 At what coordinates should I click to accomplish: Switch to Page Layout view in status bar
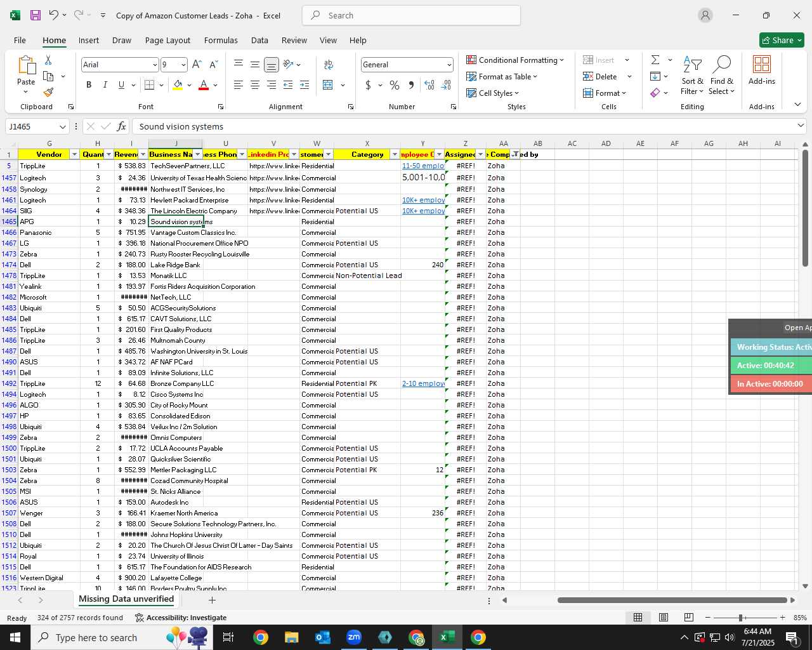tap(664, 618)
